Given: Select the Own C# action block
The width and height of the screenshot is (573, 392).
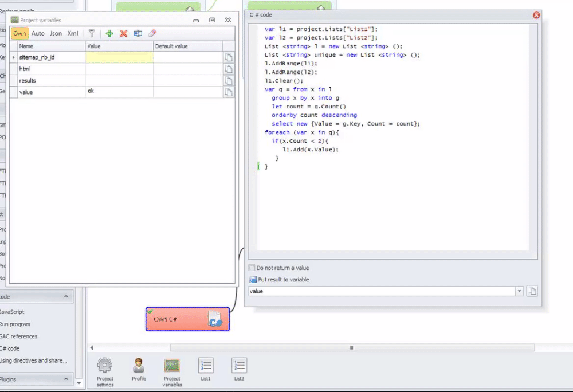Looking at the screenshot, I should click(187, 319).
